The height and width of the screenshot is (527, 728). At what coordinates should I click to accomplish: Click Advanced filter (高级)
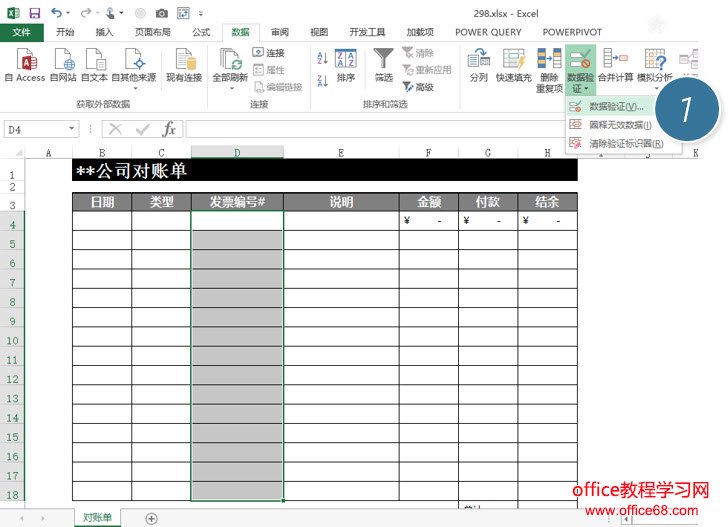[x=418, y=87]
